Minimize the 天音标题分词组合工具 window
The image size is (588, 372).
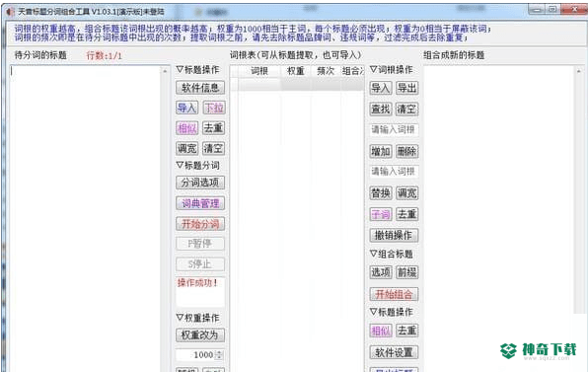(x=537, y=10)
